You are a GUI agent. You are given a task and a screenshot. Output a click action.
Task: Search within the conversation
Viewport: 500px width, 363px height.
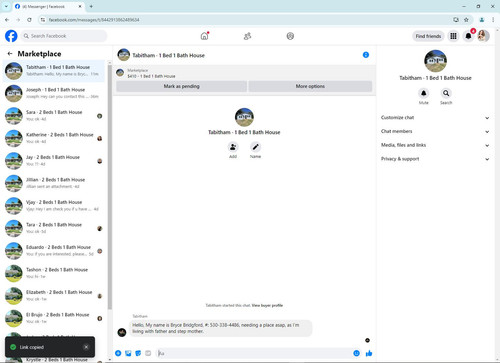[x=446, y=93]
